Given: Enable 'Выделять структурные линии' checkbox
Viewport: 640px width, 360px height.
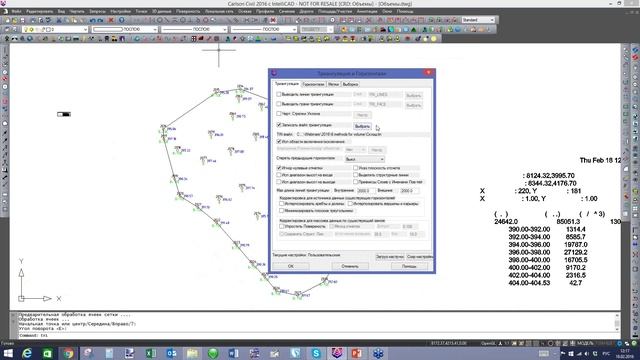Looking at the screenshot, I should [356, 175].
